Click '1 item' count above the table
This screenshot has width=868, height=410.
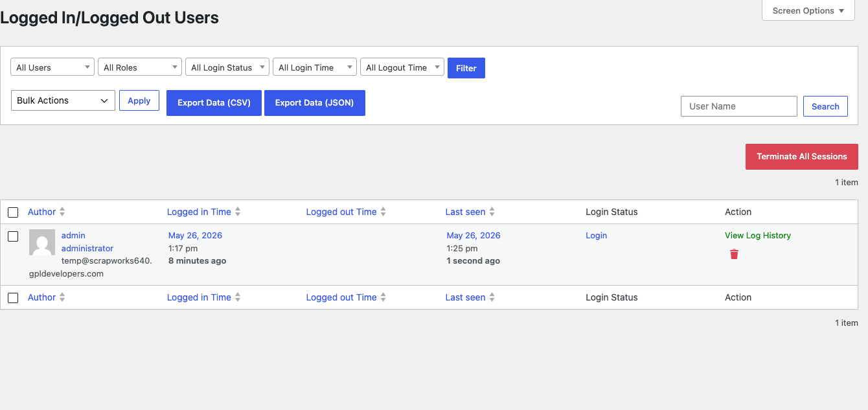click(846, 183)
